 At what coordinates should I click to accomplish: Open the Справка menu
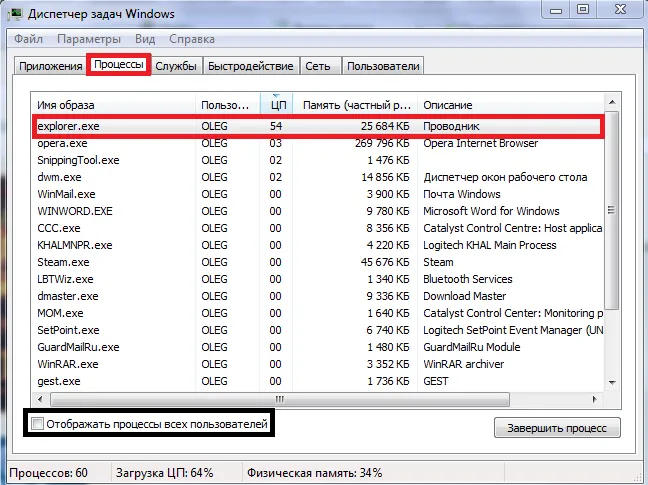tap(192, 39)
